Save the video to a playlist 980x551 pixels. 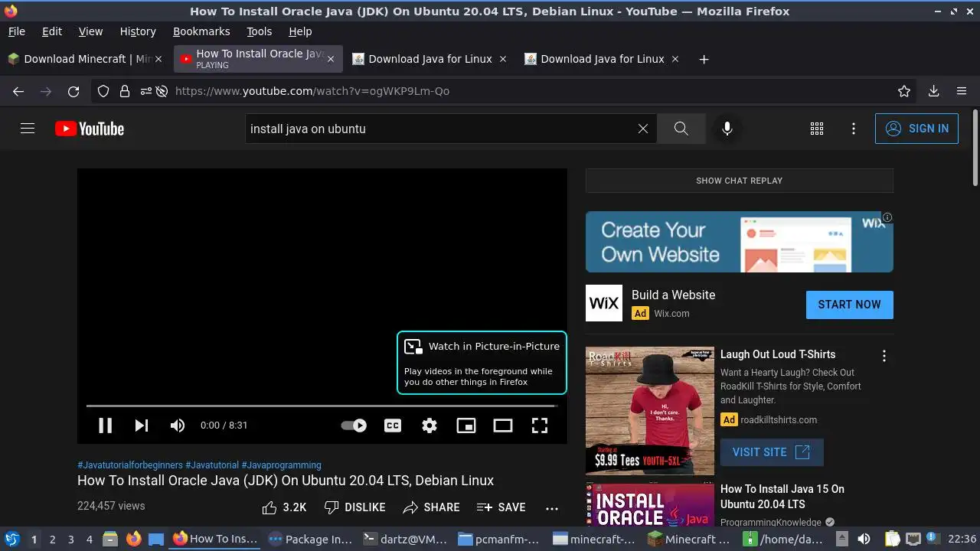point(501,507)
